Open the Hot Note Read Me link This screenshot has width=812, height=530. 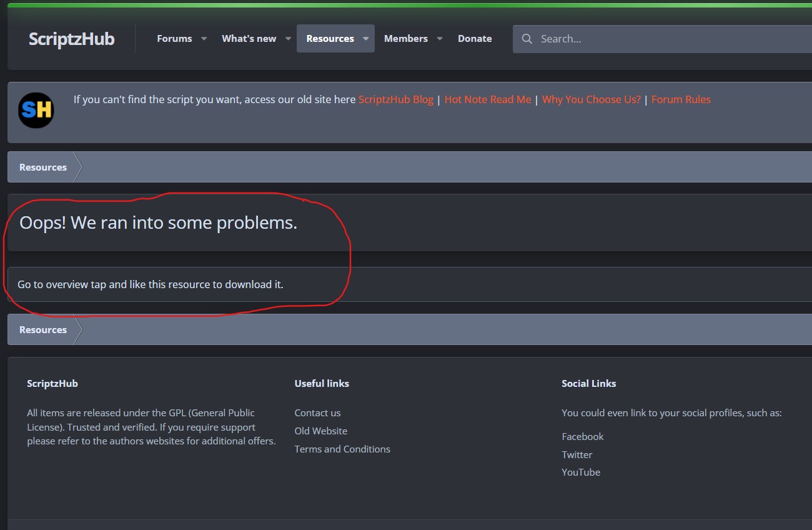click(488, 99)
